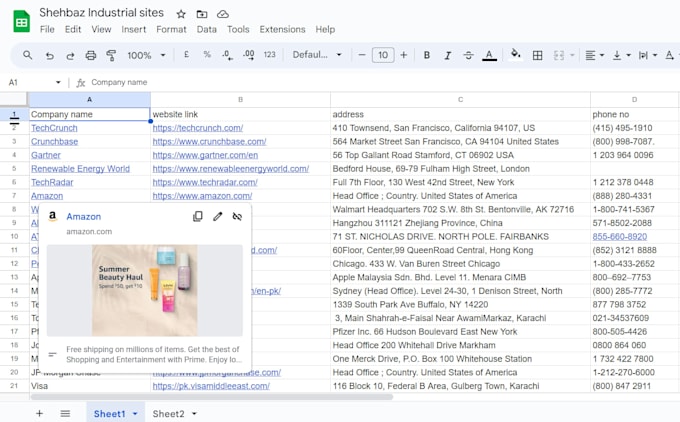
Task: Move document using the folder icon
Action: pyautogui.click(x=202, y=14)
